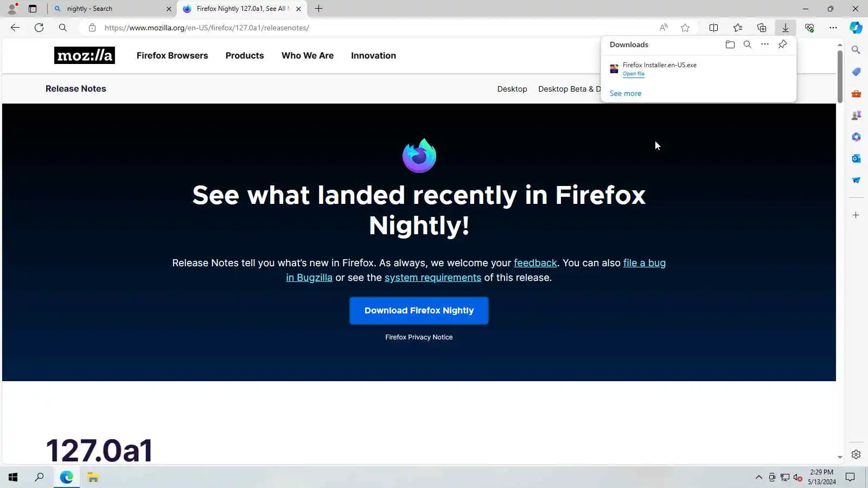Open sidebar Games icon
Screen dimensions: 868x488
856,115
